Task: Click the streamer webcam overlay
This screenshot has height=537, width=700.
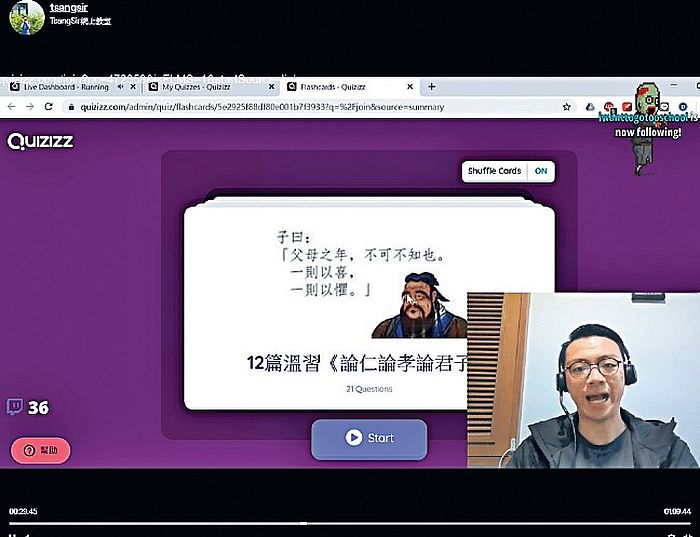Action: (583, 380)
